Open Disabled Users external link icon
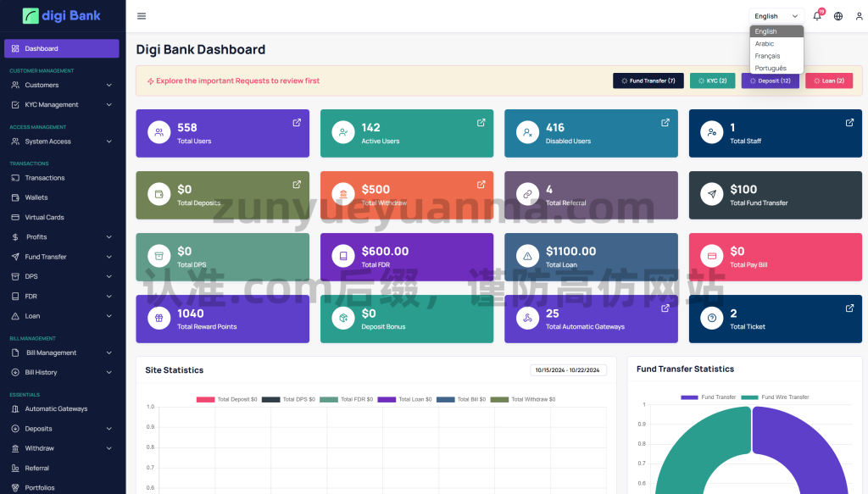The height and width of the screenshot is (494, 868). tap(665, 123)
